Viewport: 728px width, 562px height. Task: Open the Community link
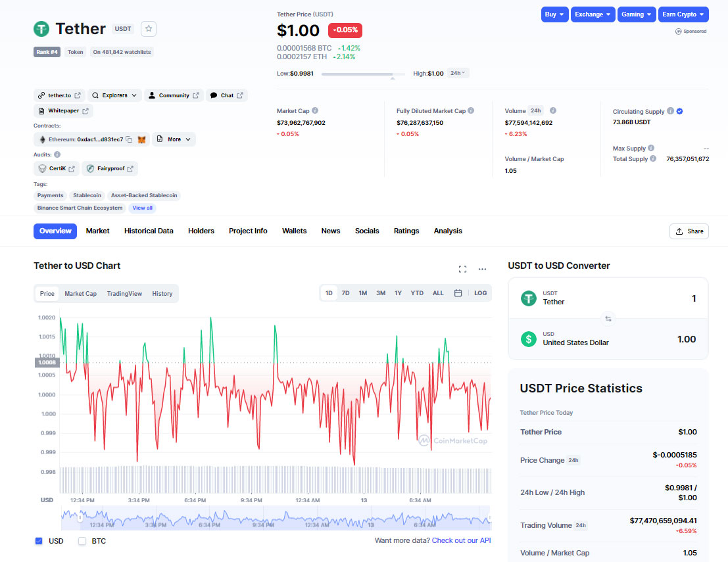coord(174,95)
